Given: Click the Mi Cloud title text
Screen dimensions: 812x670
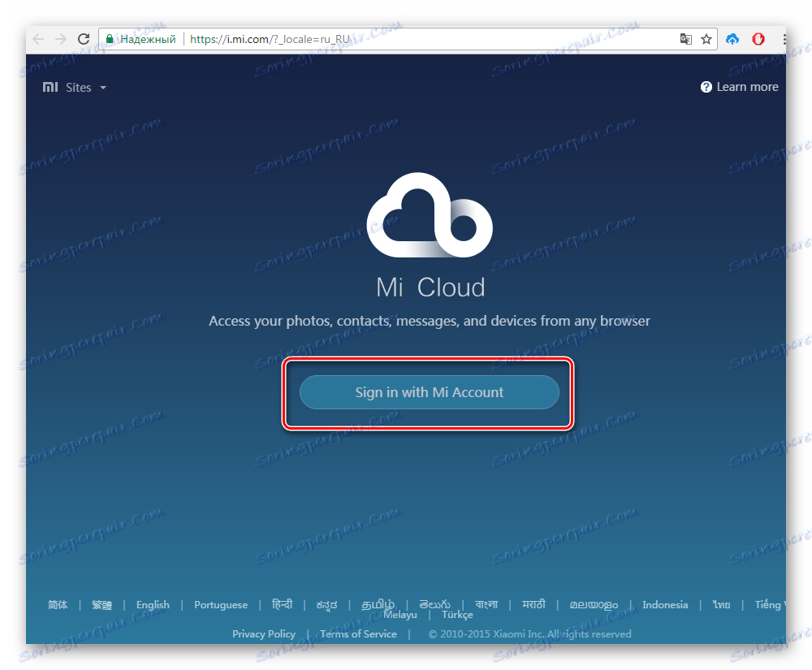Looking at the screenshot, I should [x=430, y=287].
